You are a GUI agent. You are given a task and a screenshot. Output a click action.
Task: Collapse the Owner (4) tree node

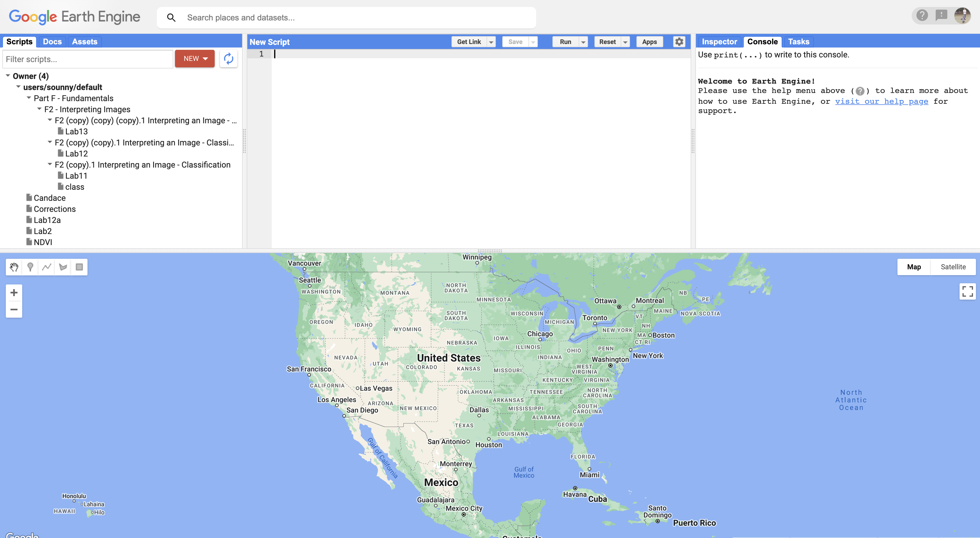point(8,76)
